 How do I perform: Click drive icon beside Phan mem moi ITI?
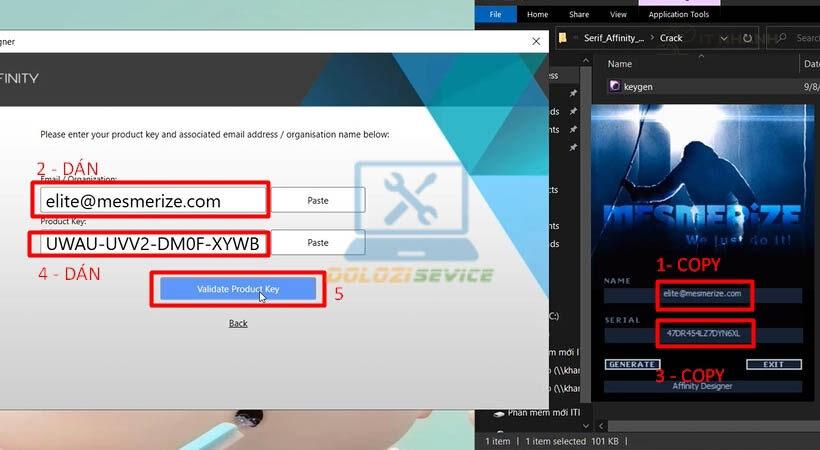coord(499,413)
